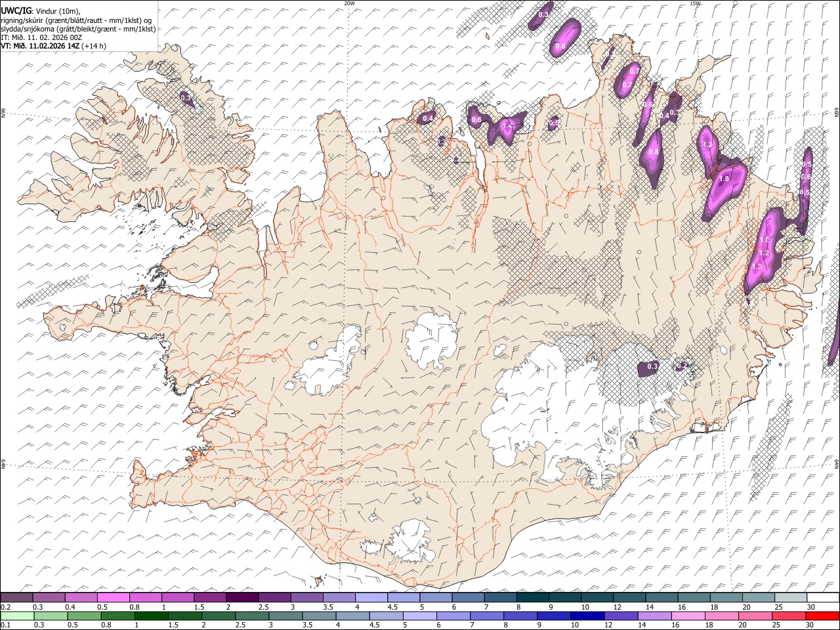Select the white 30 swatch in the upper legend

pos(822,597)
